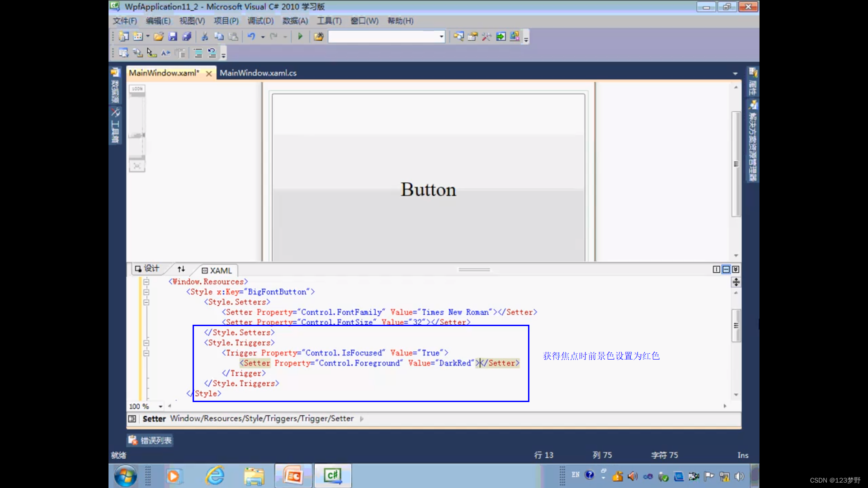Cut with the scissors icon
The image size is (868, 488).
(x=205, y=37)
